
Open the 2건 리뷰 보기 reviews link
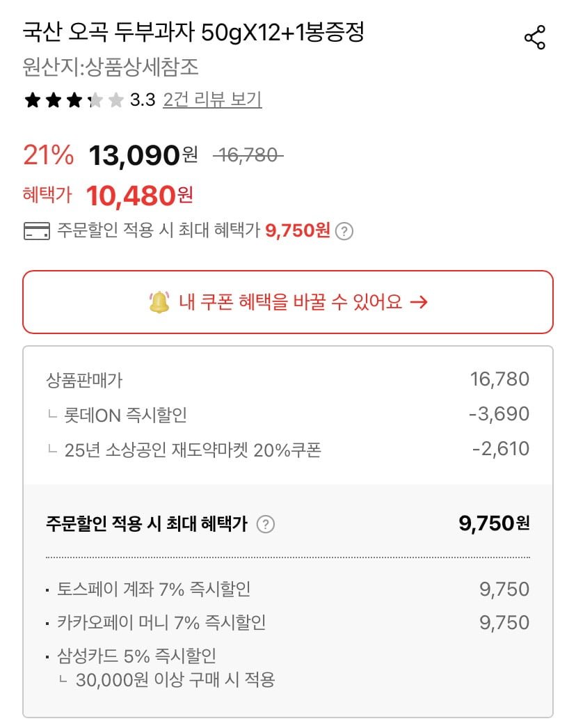click(212, 100)
